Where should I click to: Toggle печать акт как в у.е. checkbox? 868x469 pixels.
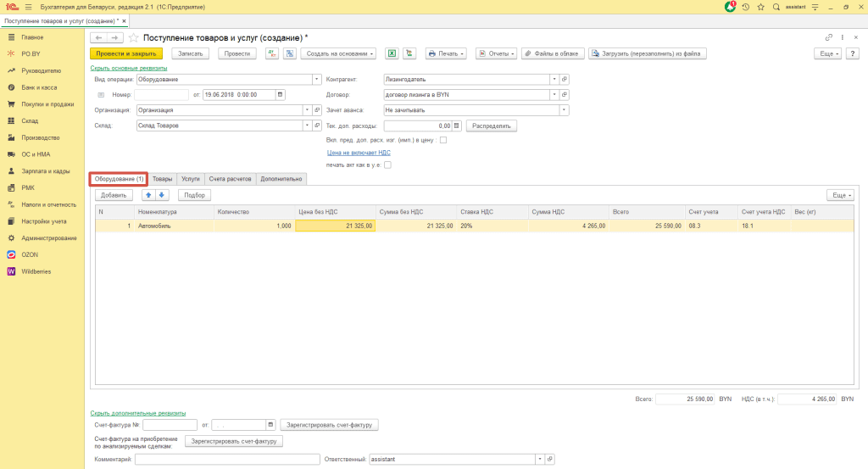tap(387, 165)
